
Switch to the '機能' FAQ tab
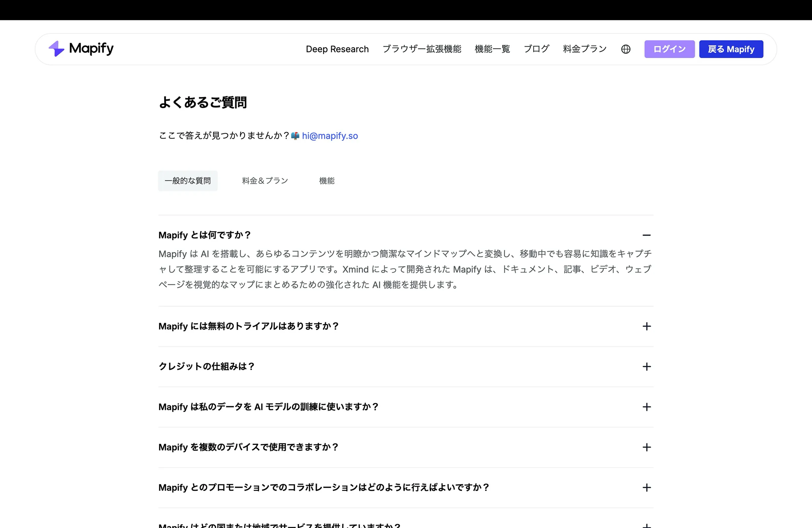(326, 181)
